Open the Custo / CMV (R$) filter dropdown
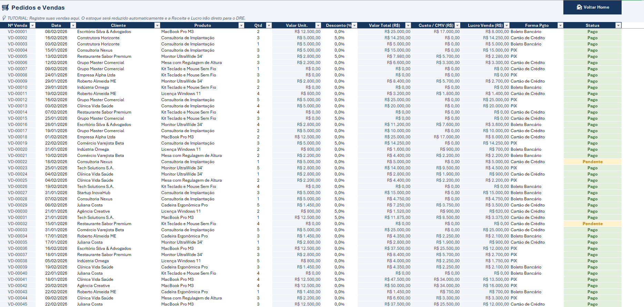 pyautogui.click(x=457, y=25)
